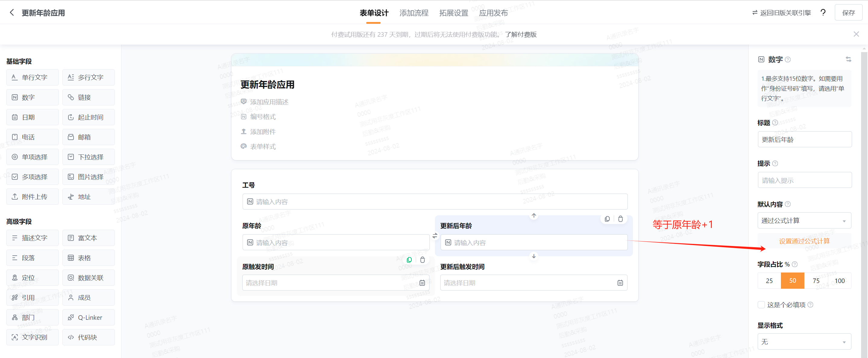
Task: Open calendar picker for 更新后触发时间
Action: point(620,283)
